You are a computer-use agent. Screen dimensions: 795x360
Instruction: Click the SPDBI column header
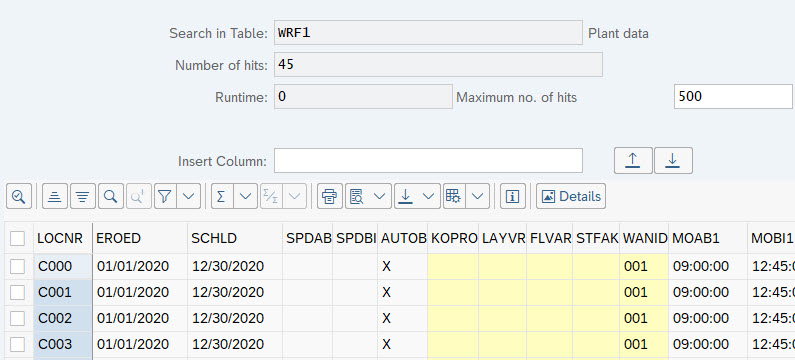[355, 238]
